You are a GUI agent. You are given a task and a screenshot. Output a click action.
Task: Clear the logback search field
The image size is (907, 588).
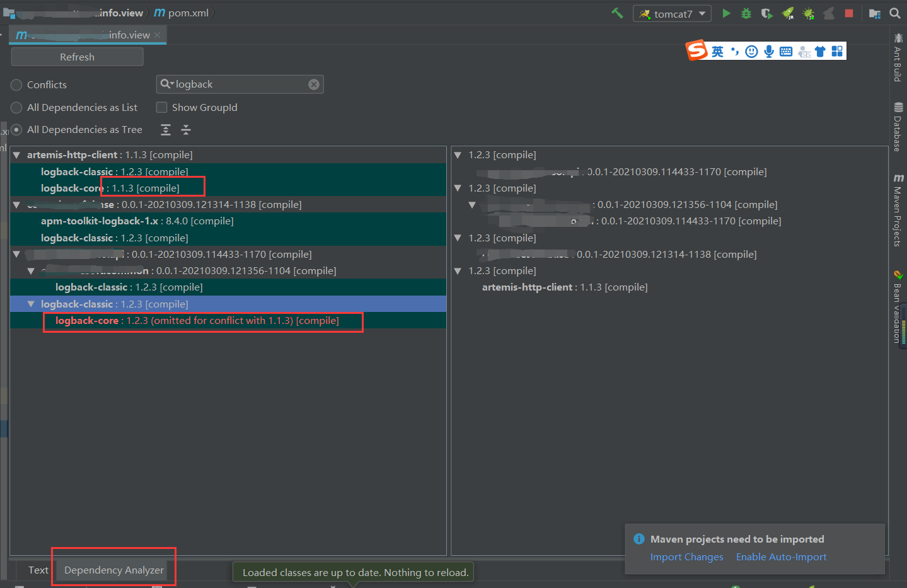point(314,84)
